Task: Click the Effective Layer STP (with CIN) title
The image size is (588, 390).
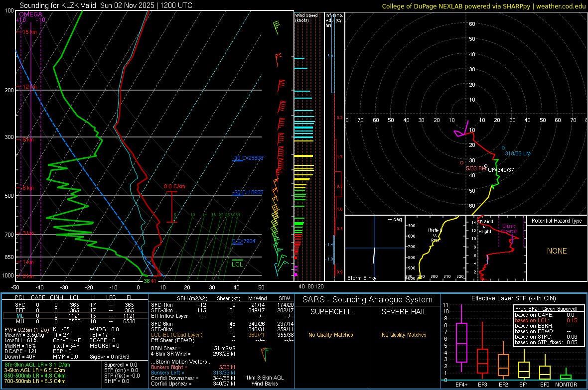Action: coord(514,298)
